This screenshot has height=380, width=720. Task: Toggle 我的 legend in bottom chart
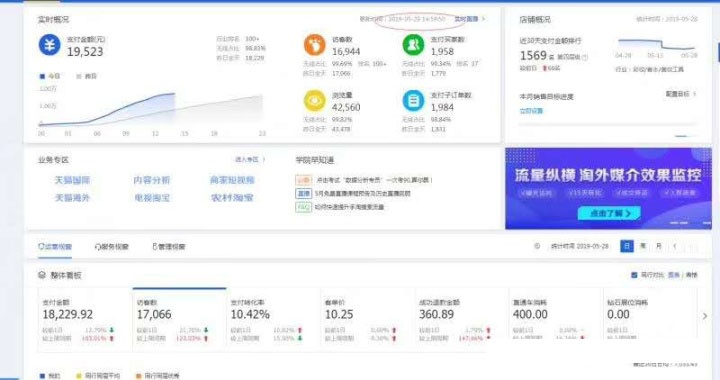pos(50,376)
